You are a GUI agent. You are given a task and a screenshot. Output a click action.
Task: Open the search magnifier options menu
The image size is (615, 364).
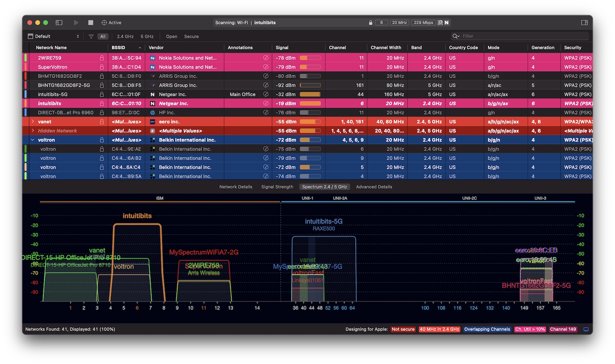456,36
